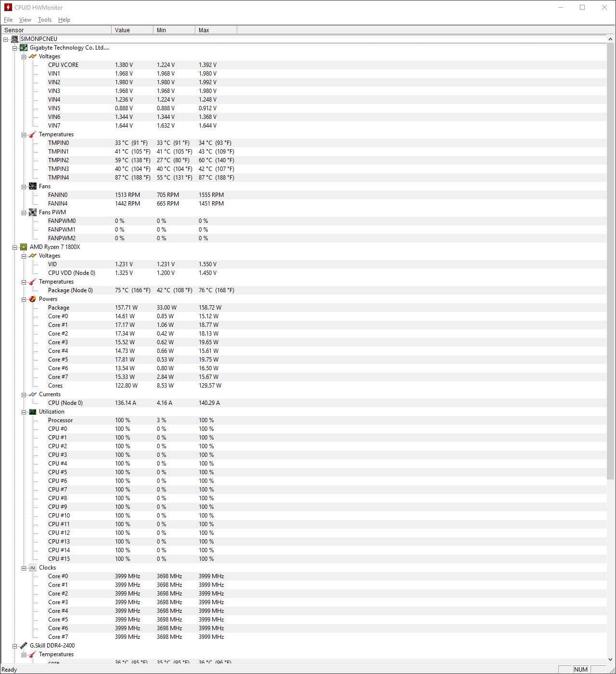
Task: Click the Voltages icon under AMD Ryzen
Action: [33, 256]
